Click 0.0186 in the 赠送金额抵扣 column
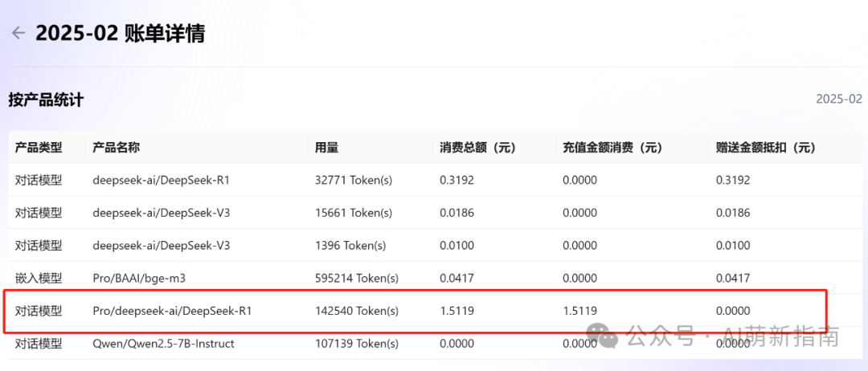The width and height of the screenshot is (868, 371). pyautogui.click(x=732, y=213)
